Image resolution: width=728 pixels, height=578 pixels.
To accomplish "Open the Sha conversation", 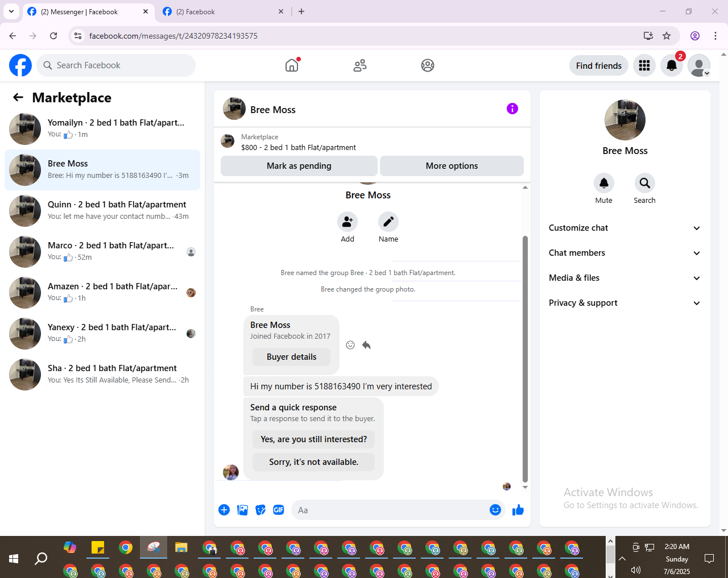I will click(x=102, y=375).
